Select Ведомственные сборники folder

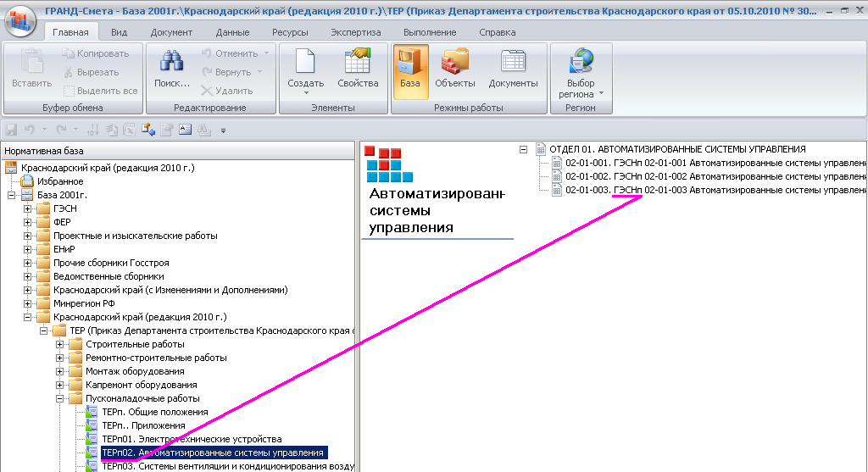coord(108,276)
